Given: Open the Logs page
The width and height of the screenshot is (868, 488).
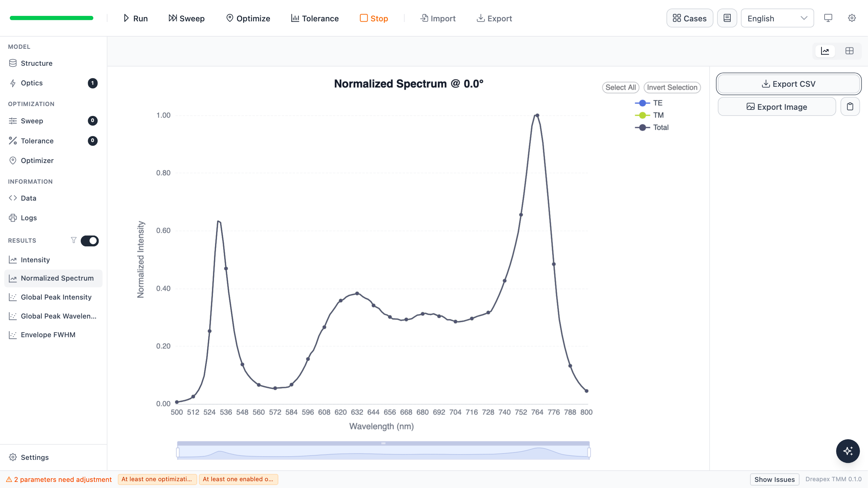Looking at the screenshot, I should point(53,218).
